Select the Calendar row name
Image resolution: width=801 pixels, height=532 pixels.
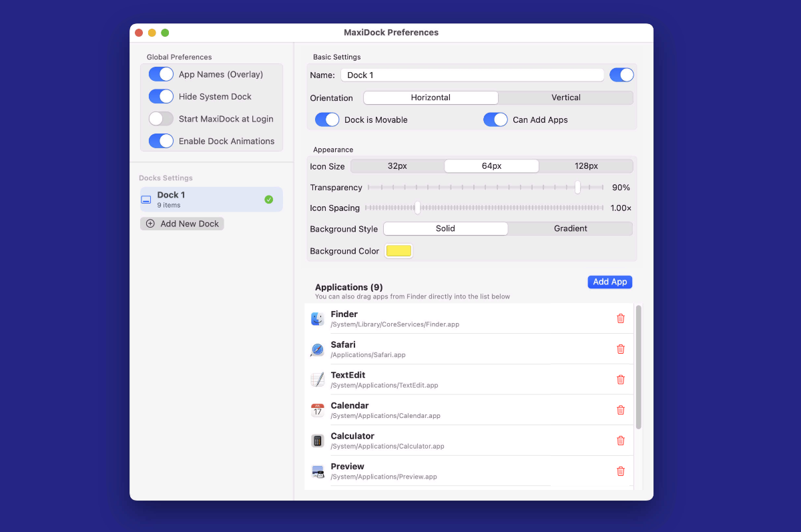click(x=350, y=405)
